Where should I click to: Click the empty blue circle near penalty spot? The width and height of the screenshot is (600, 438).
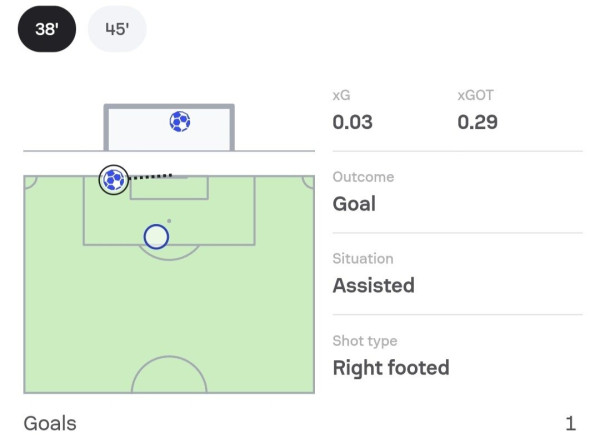tap(156, 237)
